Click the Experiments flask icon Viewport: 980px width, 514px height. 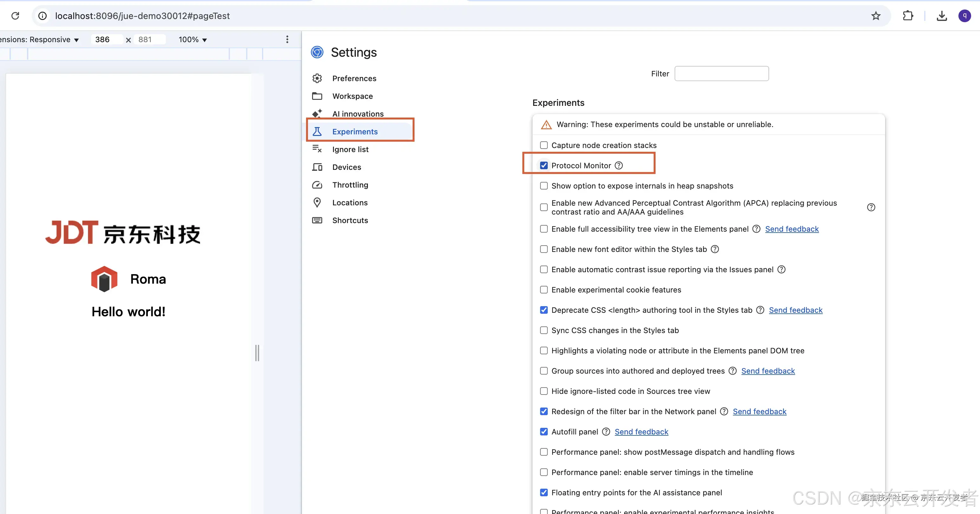pyautogui.click(x=317, y=131)
